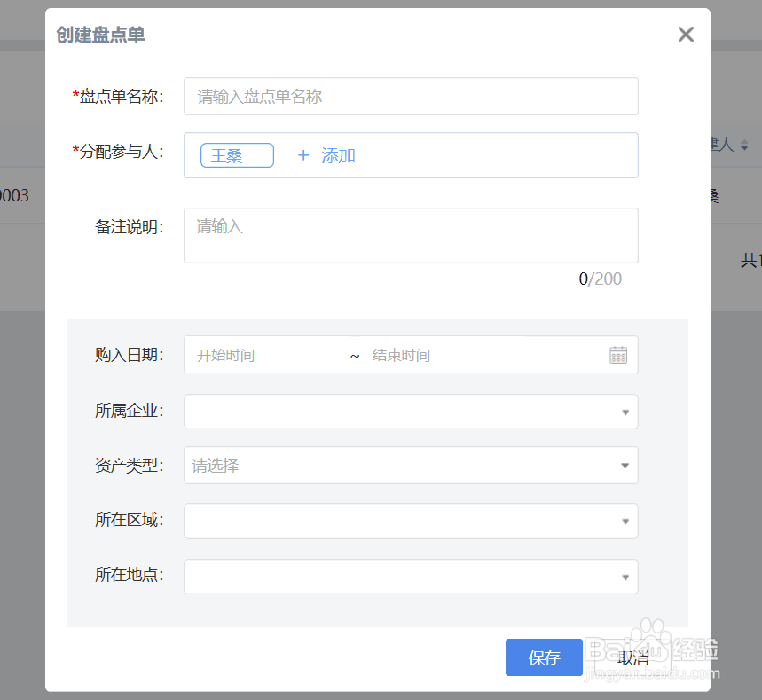Open the 所在地点 dropdown

[411, 577]
